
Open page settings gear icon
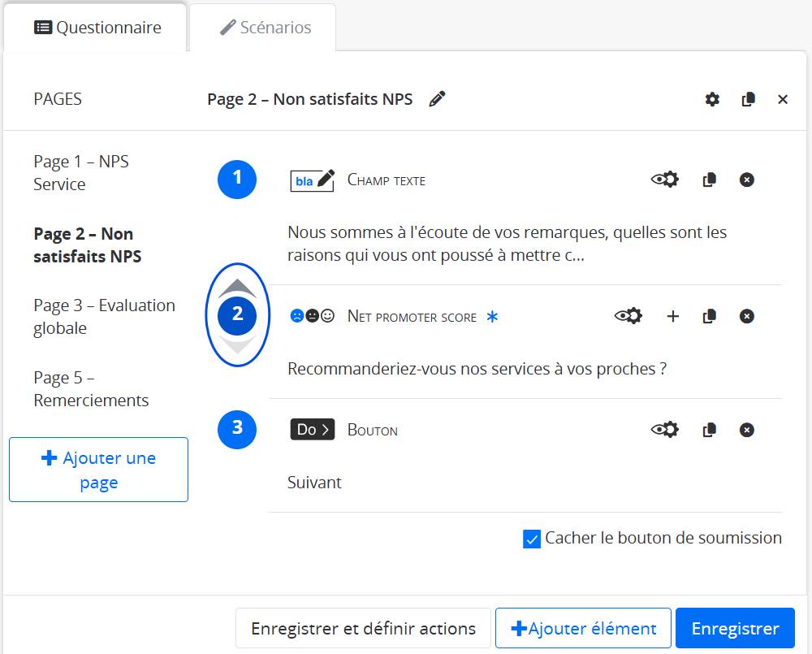coord(712,99)
